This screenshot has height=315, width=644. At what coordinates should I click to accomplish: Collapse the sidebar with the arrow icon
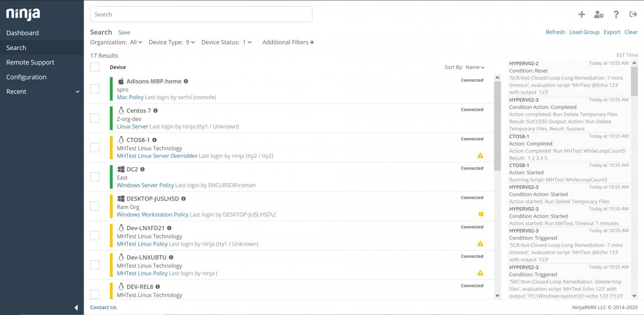coord(76,307)
